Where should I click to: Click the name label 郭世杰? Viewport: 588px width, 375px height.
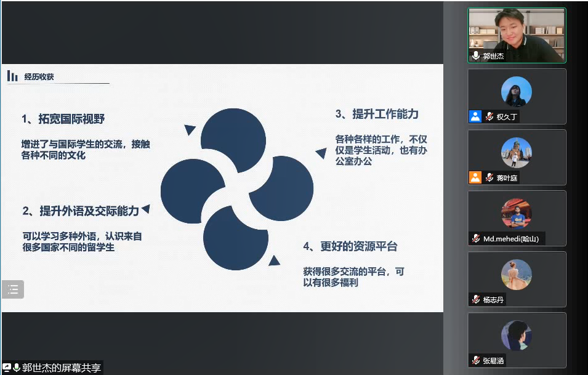pyautogui.click(x=493, y=56)
